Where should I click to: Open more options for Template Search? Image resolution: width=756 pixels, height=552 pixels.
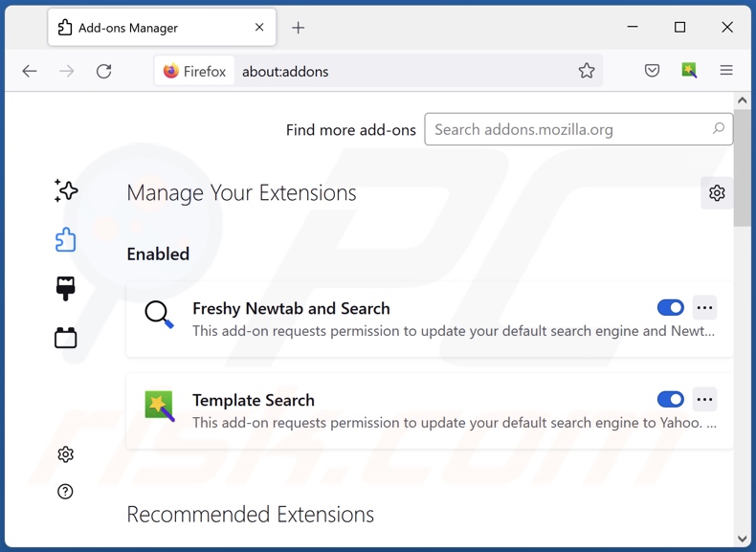point(704,400)
